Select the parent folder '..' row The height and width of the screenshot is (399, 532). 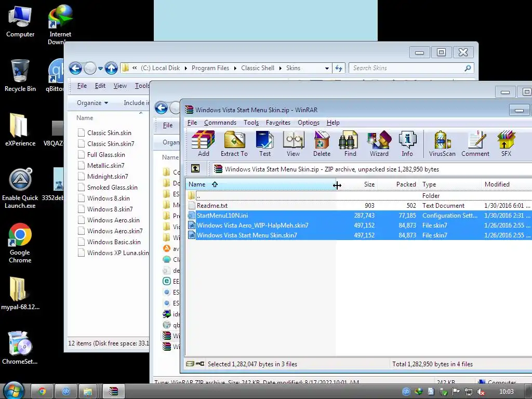360,196
